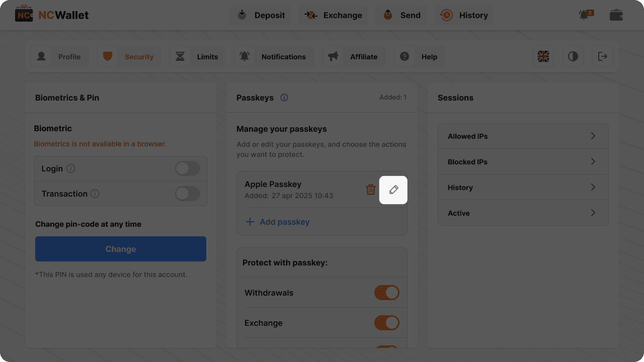Expand the Blocked IPs row
Viewport: 644px width, 362px height.
coord(523,162)
